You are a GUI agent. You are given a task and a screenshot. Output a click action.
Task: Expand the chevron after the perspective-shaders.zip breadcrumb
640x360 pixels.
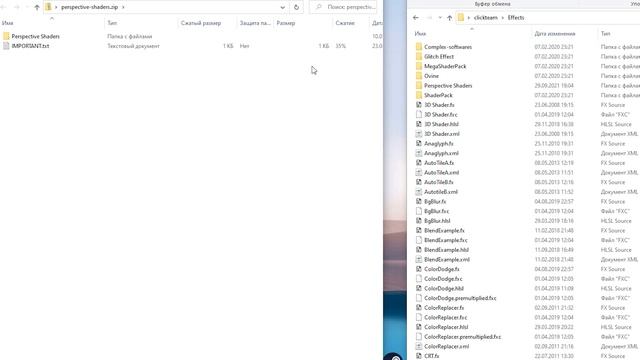click(x=123, y=7)
